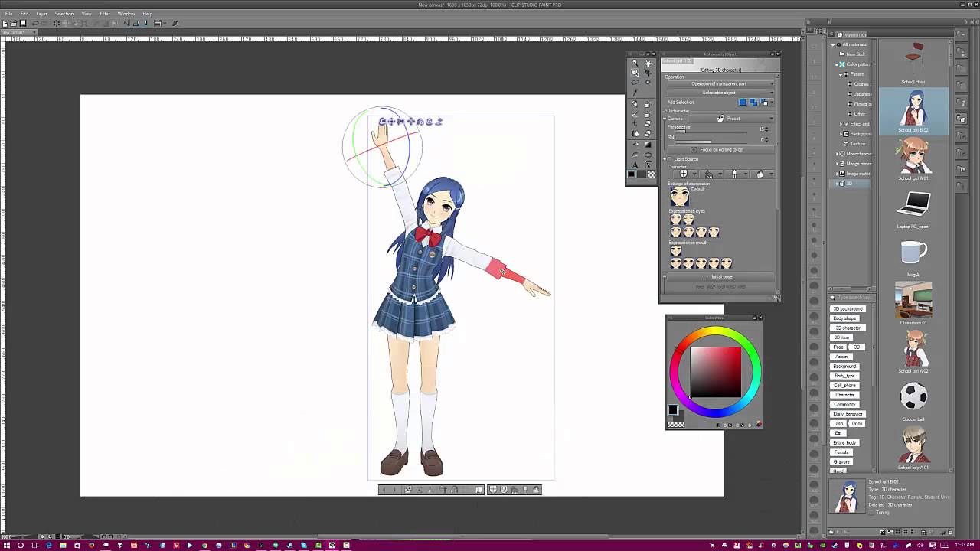The width and height of the screenshot is (980, 551).
Task: Click rotation manipulator icons above raised hand
Action: pos(410,122)
